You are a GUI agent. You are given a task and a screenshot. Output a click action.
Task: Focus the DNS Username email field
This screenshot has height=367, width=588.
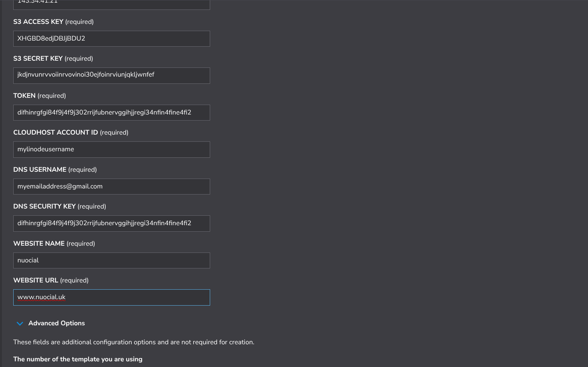(111, 187)
